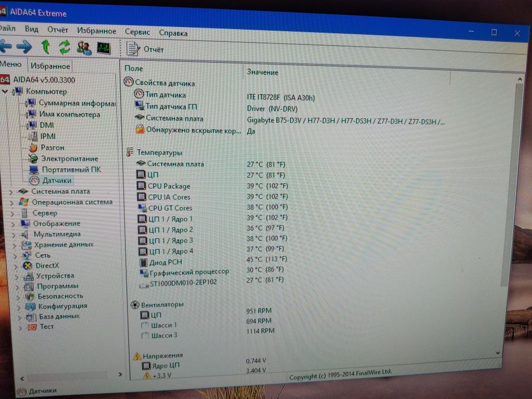Click the Разгон flame icon
Screen dimensions: 532x399
coord(33,148)
